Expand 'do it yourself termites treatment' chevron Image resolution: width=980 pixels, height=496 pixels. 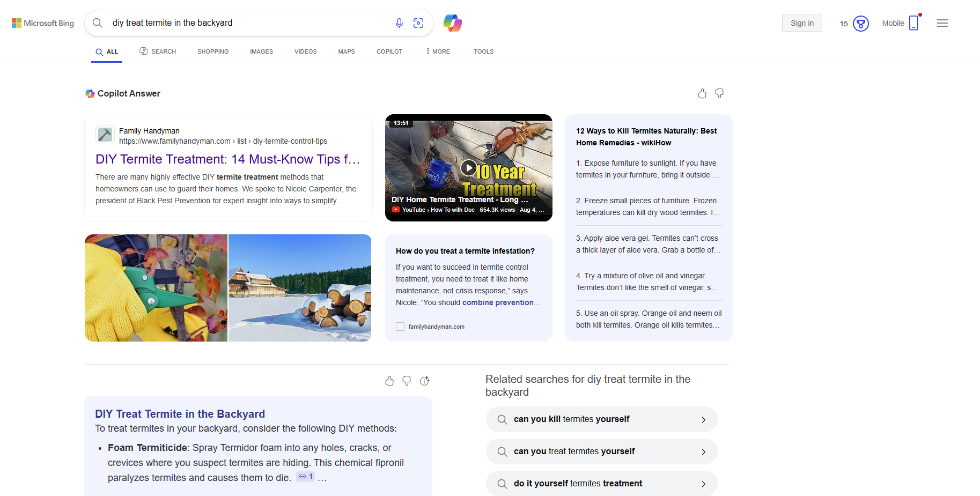pos(704,484)
